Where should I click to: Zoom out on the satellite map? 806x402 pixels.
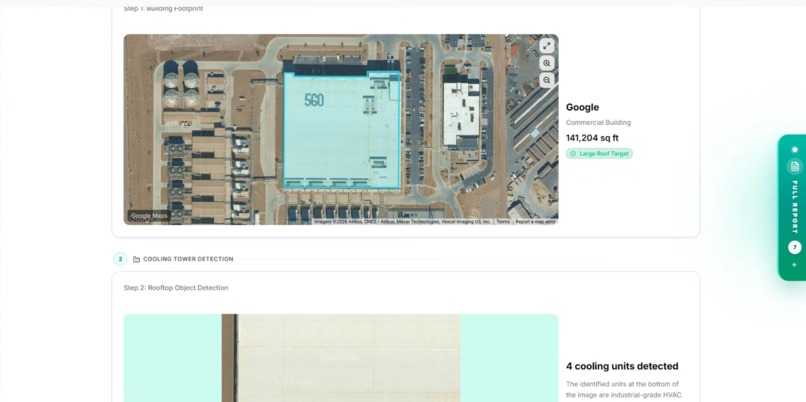(546, 80)
